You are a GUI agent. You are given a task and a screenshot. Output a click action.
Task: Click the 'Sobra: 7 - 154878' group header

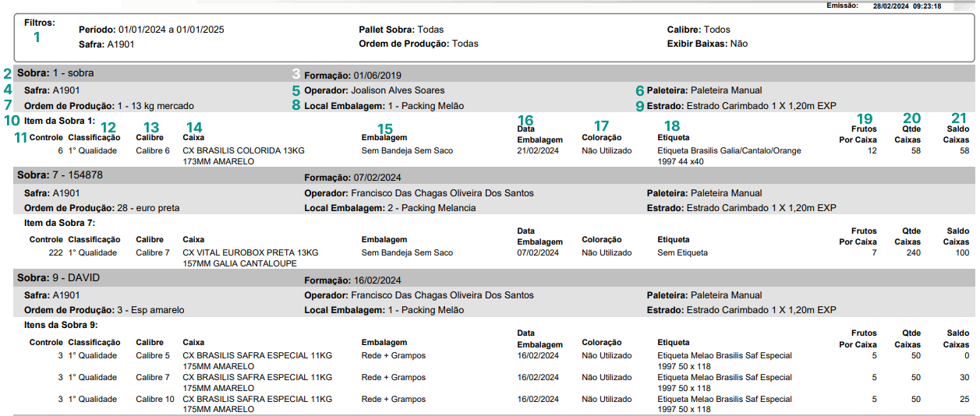tap(60, 175)
